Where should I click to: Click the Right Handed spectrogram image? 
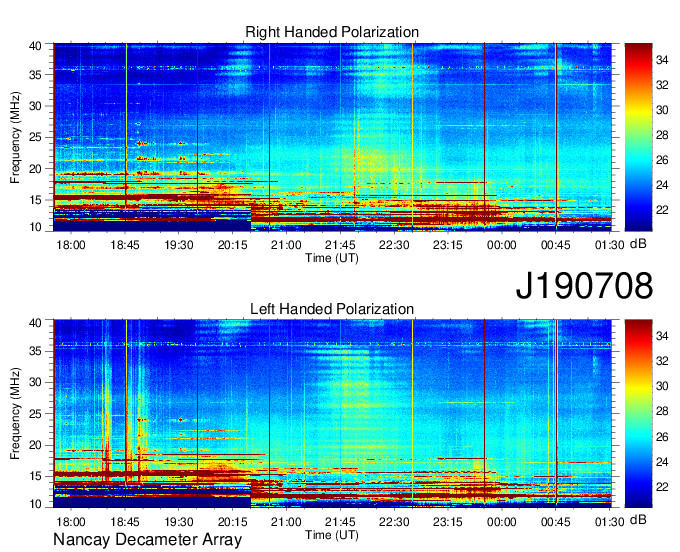coord(333,137)
